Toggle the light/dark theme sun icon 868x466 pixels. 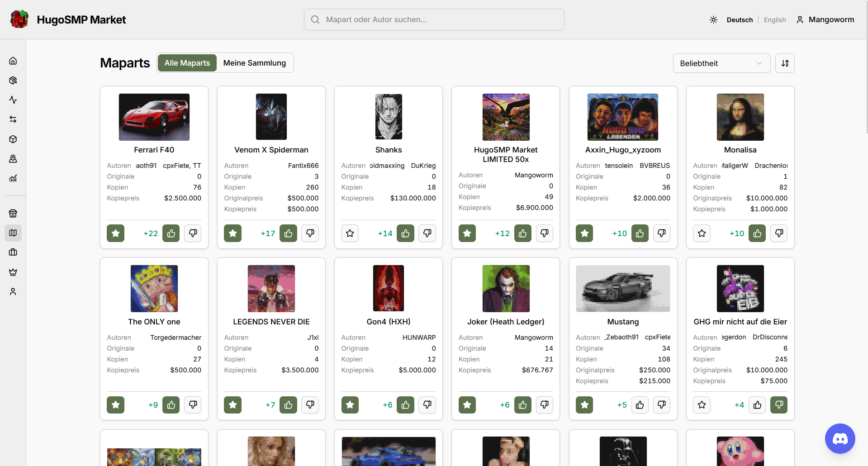713,20
